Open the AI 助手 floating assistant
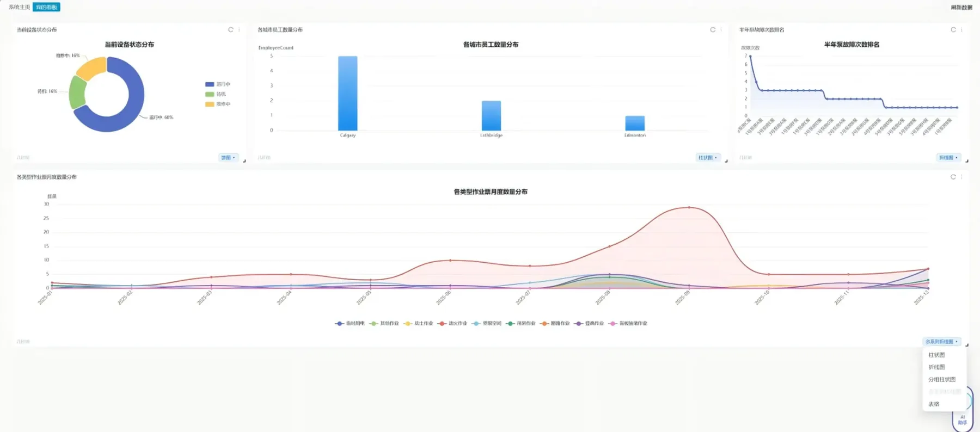980x432 pixels. click(963, 419)
